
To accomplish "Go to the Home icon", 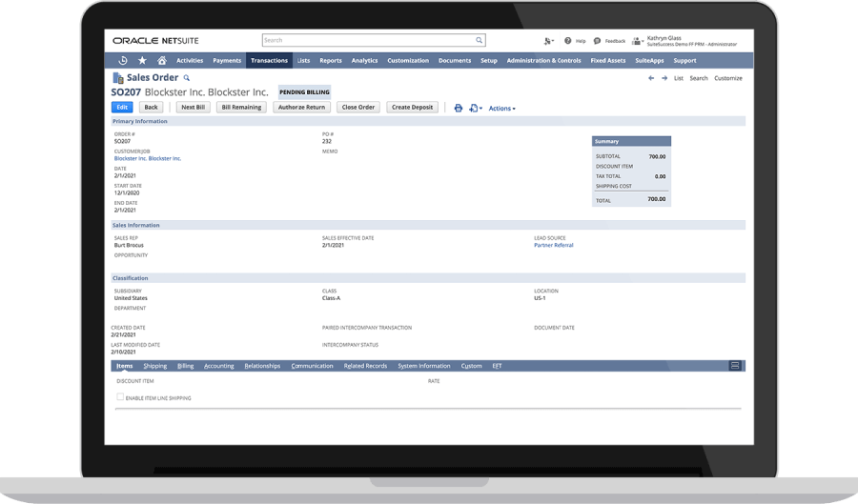I will click(x=162, y=60).
